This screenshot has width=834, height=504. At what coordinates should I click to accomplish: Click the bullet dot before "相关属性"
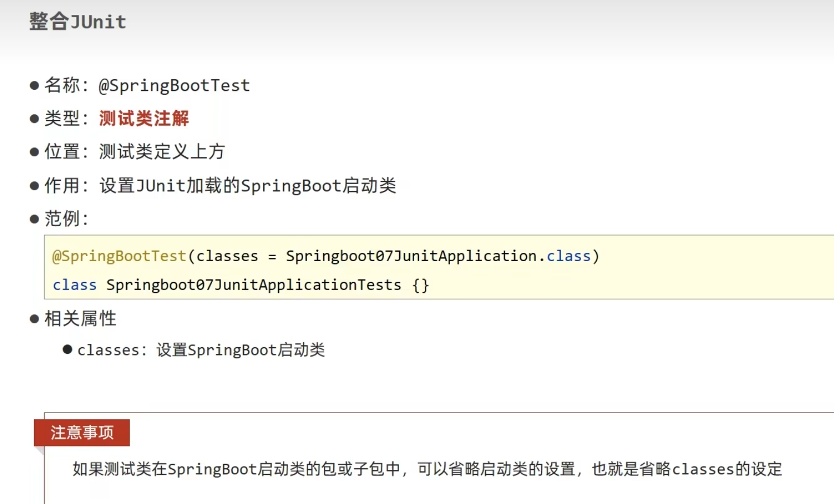pyautogui.click(x=35, y=319)
